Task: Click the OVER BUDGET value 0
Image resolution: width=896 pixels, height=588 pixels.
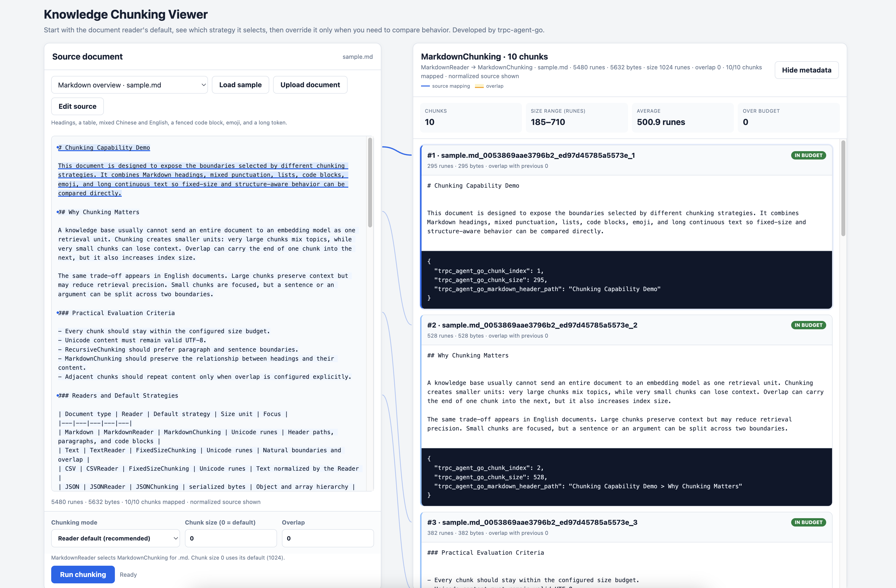Action: (x=745, y=122)
